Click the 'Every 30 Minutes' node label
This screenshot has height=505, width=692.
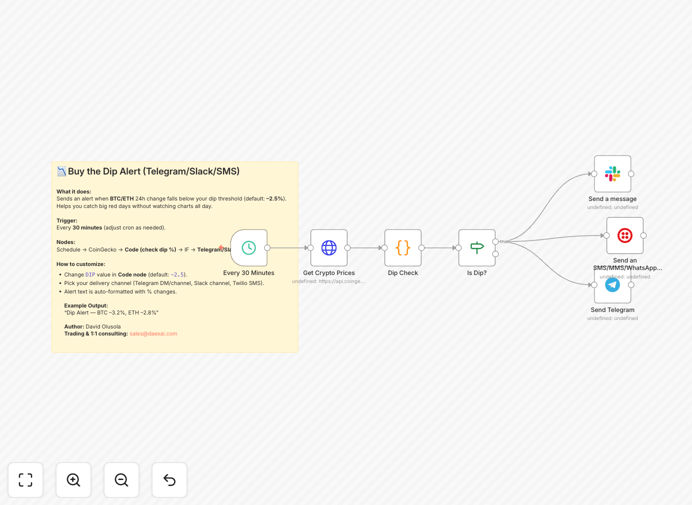pyautogui.click(x=249, y=273)
